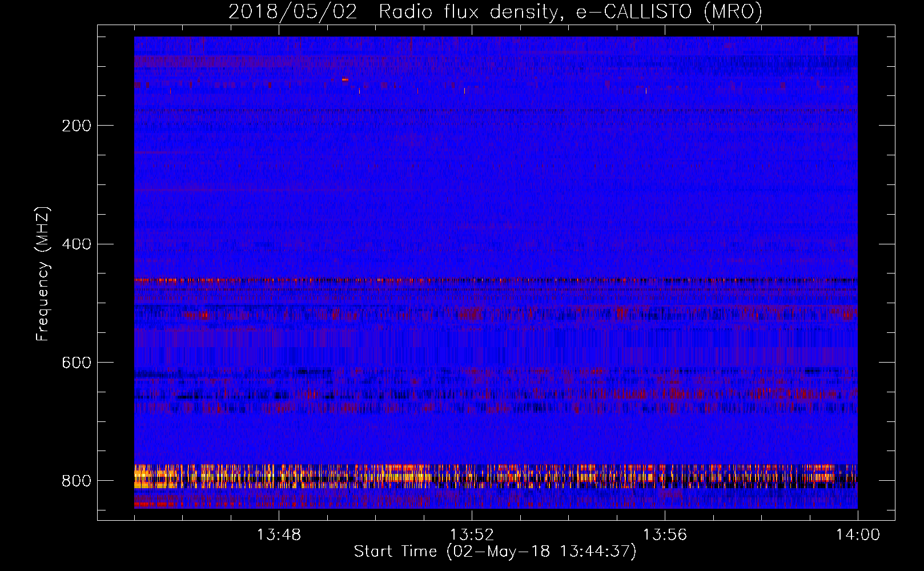Click the 14:00 time tick label
924x571 pixels.
click(858, 535)
